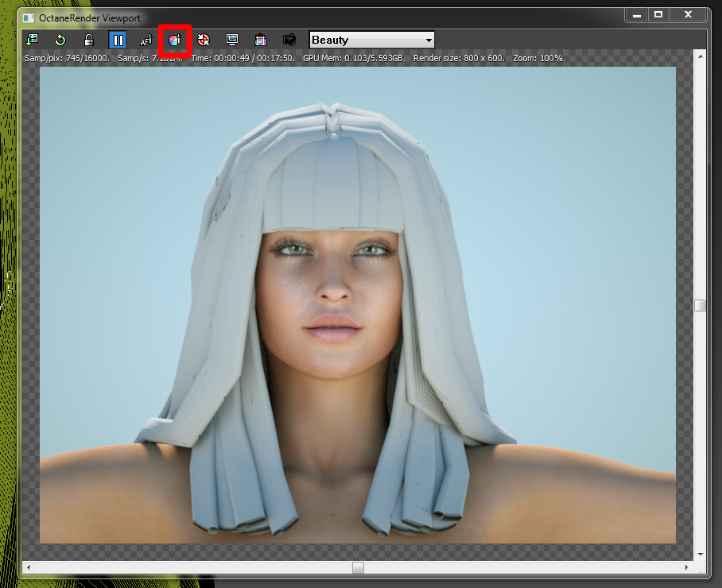Image resolution: width=722 pixels, height=588 pixels.
Task: Maximize the OctaneRender Viewport window
Action: tap(658, 15)
